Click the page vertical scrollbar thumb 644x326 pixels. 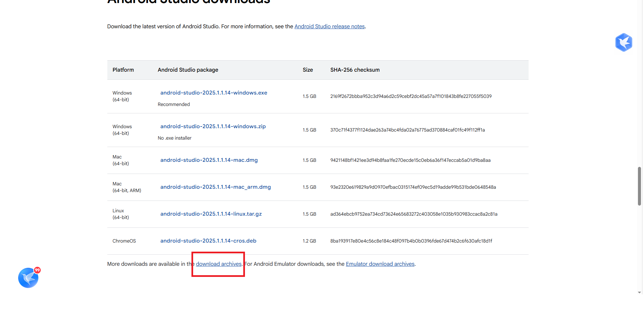coord(639,186)
